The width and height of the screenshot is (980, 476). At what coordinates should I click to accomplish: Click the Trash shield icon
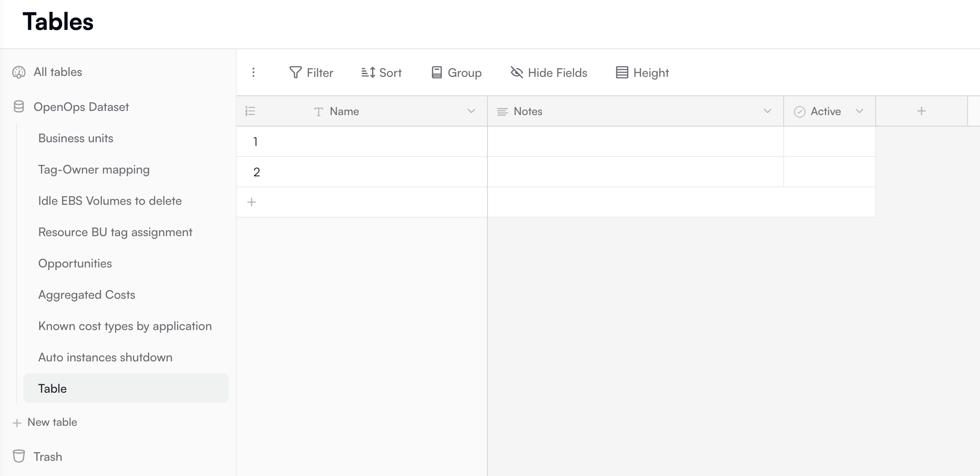[x=18, y=456]
